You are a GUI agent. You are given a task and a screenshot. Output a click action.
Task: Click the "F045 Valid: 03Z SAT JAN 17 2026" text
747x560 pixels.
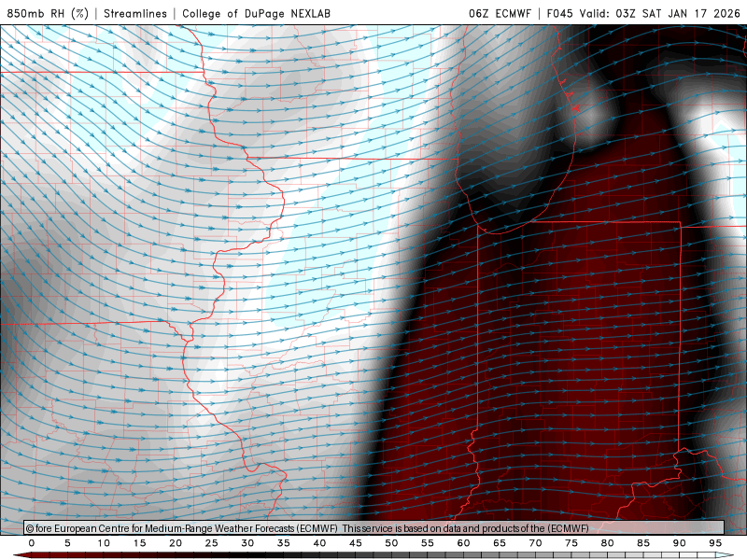click(x=643, y=13)
